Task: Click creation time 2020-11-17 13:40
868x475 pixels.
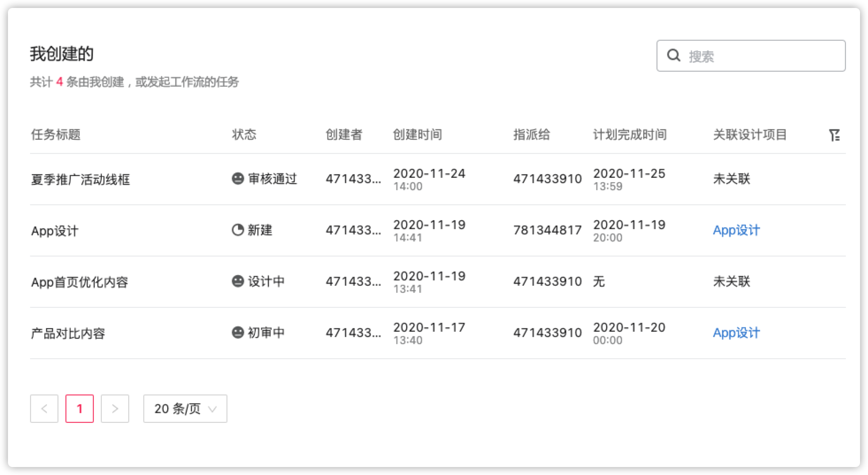Action: [x=429, y=333]
